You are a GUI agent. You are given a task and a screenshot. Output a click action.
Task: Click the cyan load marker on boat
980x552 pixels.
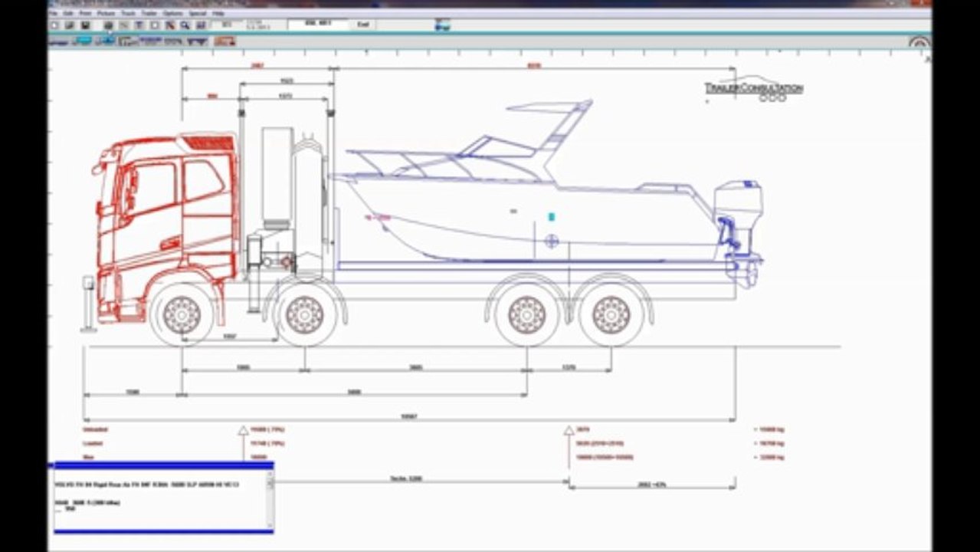tap(551, 217)
